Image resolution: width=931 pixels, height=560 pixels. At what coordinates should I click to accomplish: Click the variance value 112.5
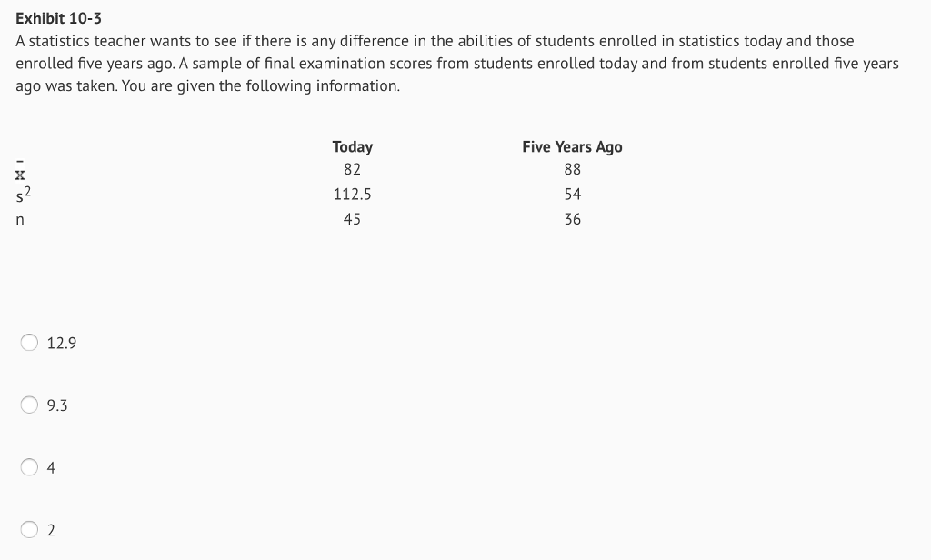coord(352,194)
